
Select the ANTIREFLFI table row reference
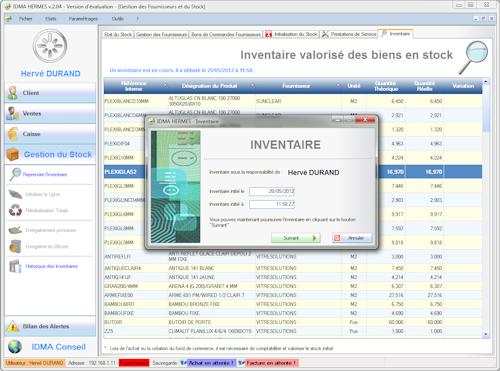click(x=117, y=257)
